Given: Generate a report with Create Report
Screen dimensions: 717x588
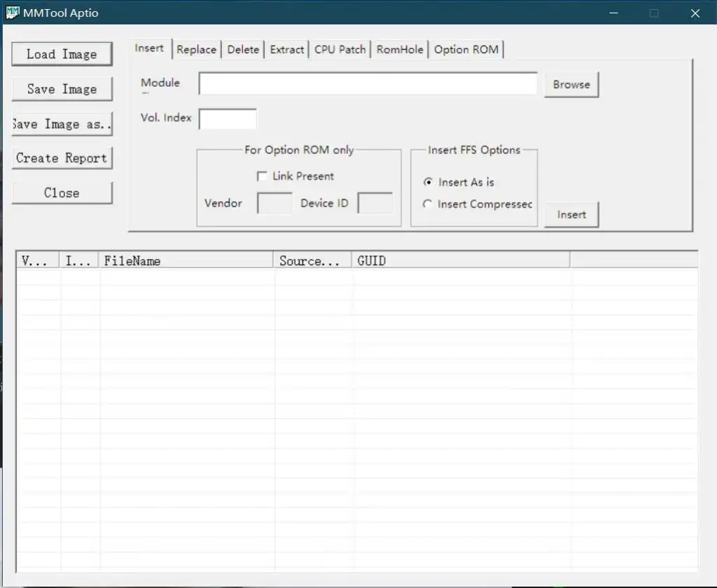Looking at the screenshot, I should coord(62,158).
